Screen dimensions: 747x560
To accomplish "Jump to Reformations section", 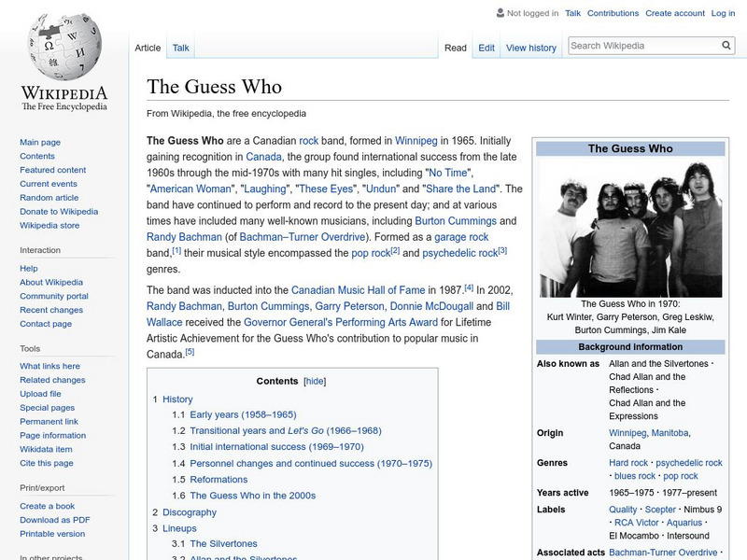I will [218, 480].
